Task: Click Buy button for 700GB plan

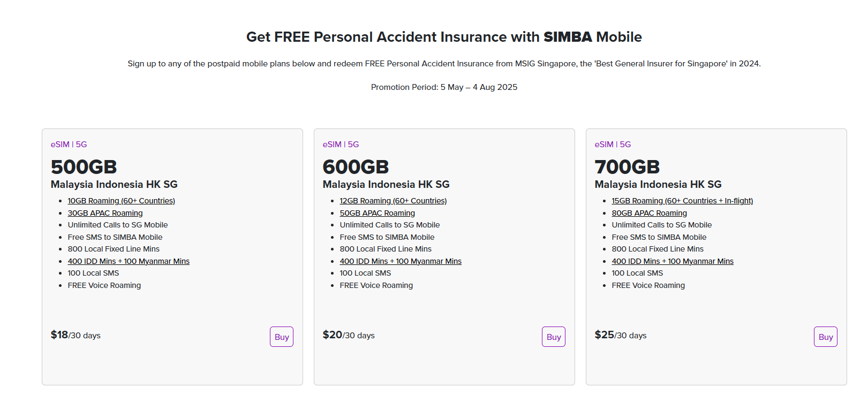Action: 825,337
